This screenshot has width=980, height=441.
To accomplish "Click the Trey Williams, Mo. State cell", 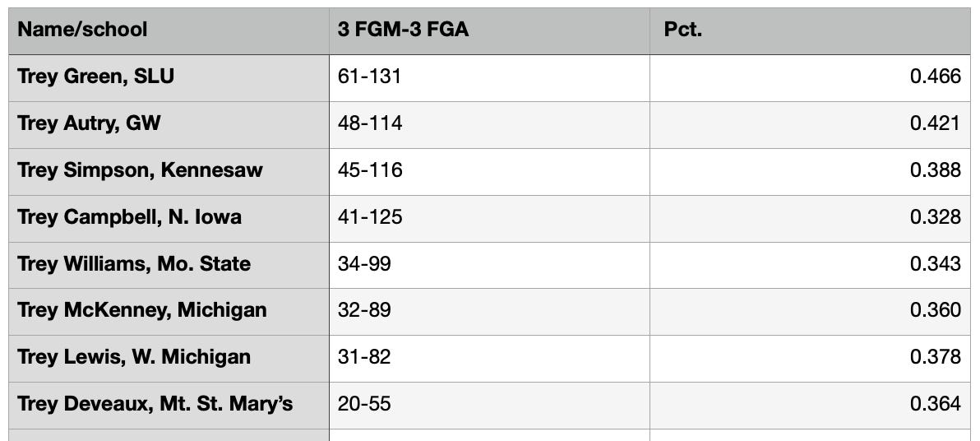I will pos(169,265).
